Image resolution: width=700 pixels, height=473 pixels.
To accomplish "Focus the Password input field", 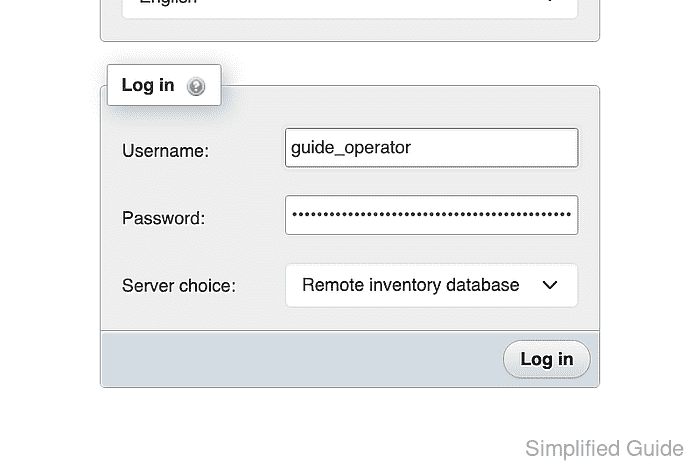I will pyautogui.click(x=431, y=215).
